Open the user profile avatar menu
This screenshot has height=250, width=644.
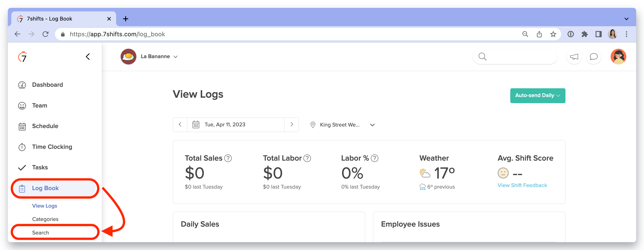(x=618, y=57)
